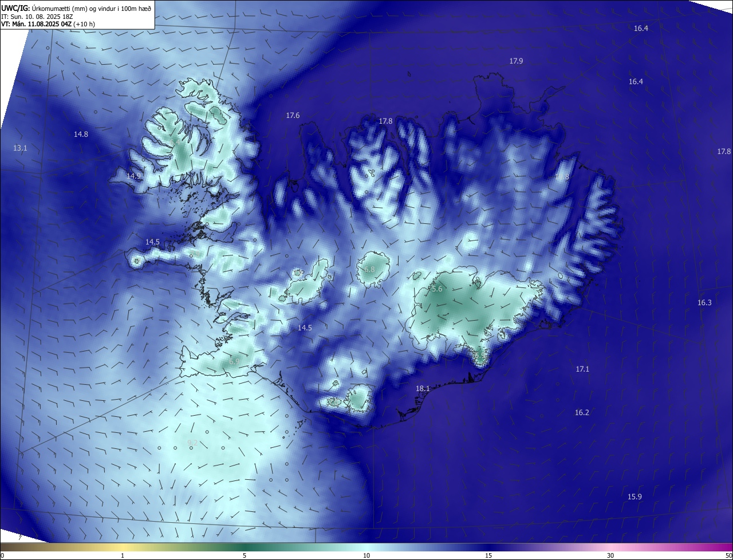Click the map value 17.6
Screen dimensions: 733x560
tap(293, 116)
